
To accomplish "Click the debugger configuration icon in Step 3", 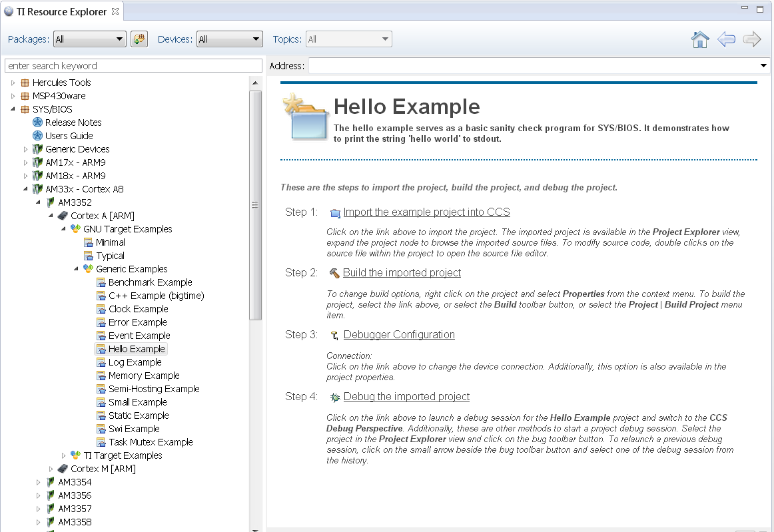I will coord(334,334).
